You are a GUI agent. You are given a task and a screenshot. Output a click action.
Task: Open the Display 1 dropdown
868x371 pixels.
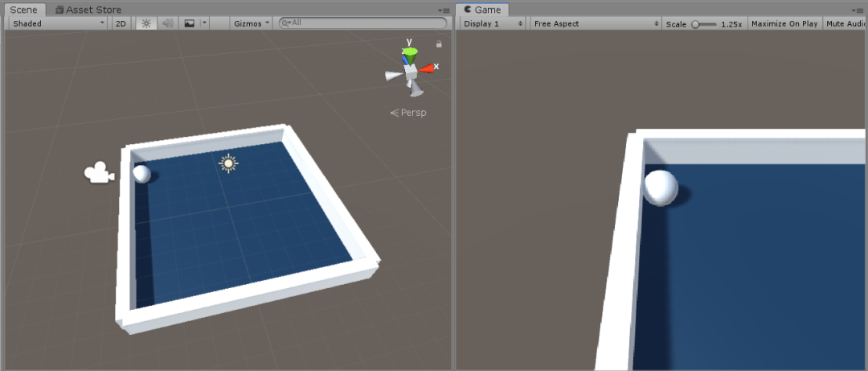pyautogui.click(x=493, y=24)
